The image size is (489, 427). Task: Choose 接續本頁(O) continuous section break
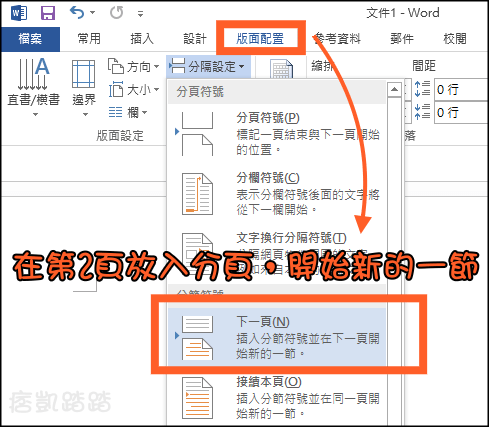point(277,397)
